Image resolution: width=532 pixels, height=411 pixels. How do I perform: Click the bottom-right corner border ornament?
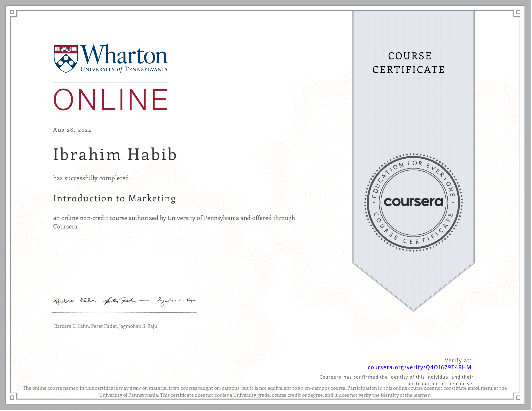click(518, 398)
